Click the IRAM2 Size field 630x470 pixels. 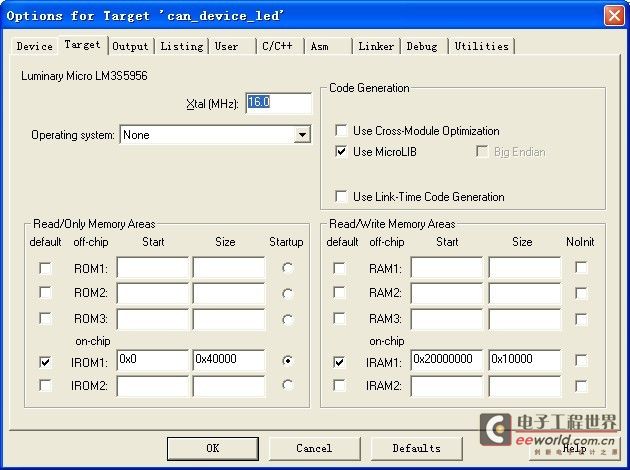click(524, 386)
